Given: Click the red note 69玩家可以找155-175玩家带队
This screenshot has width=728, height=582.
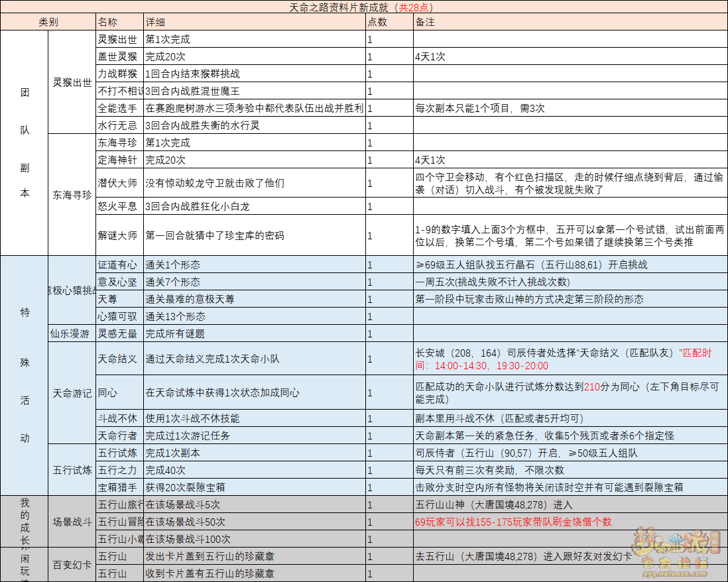Looking at the screenshot, I should point(571,522).
